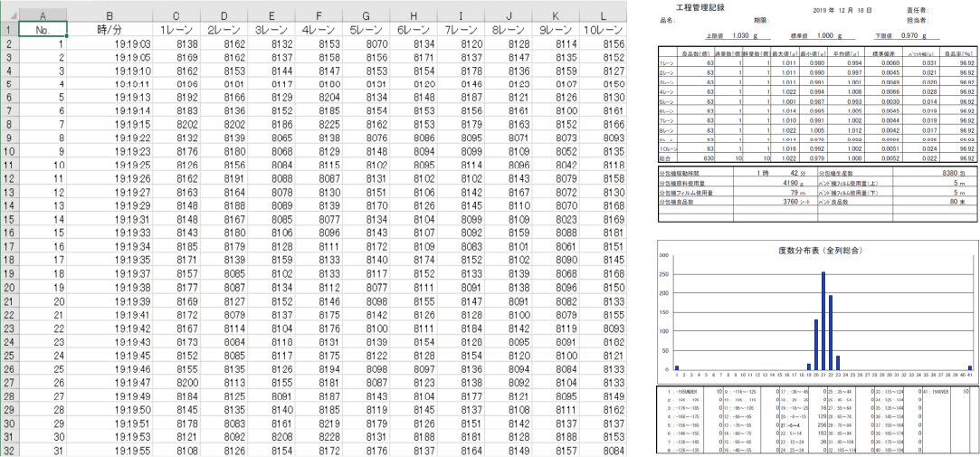Click the 工程管理記録 report title
This screenshot has width=980, height=457.
coord(701,7)
